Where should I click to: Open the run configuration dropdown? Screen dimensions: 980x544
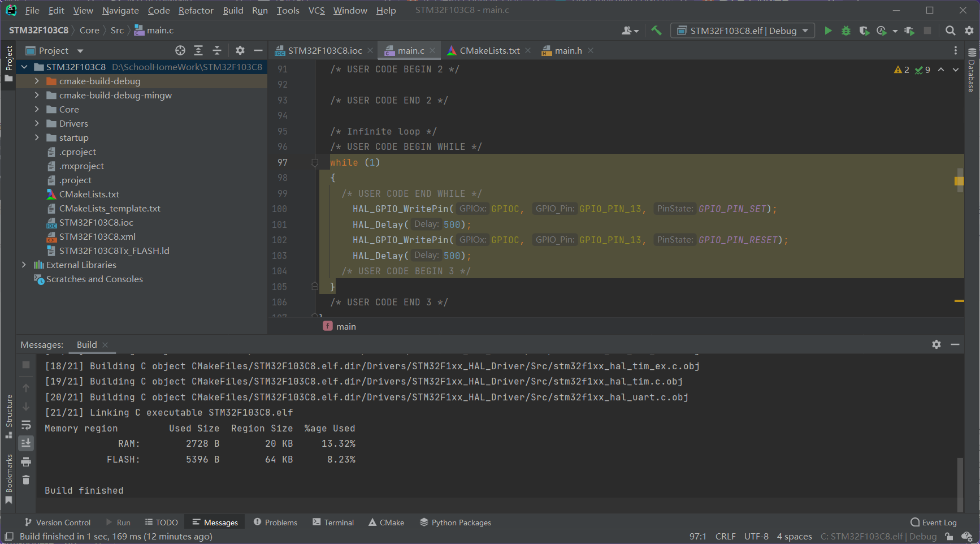click(x=743, y=31)
